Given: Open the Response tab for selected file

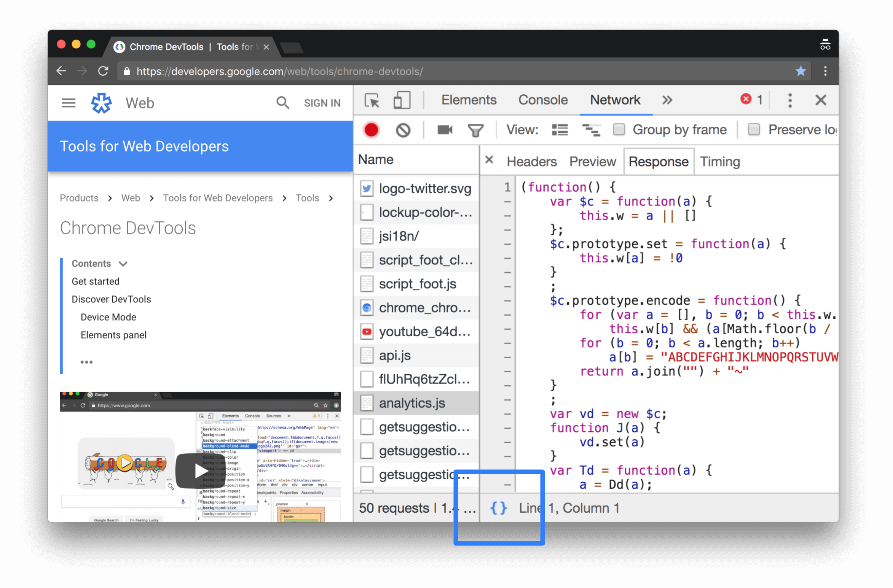Looking at the screenshot, I should click(657, 161).
